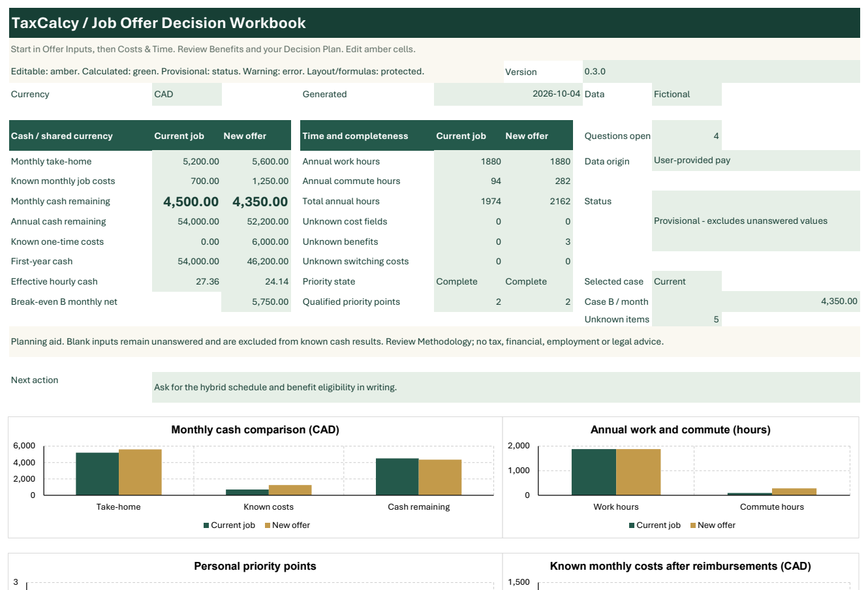Click Current job annual commute hours 94
The width and height of the screenshot is (868, 590).
469,181
